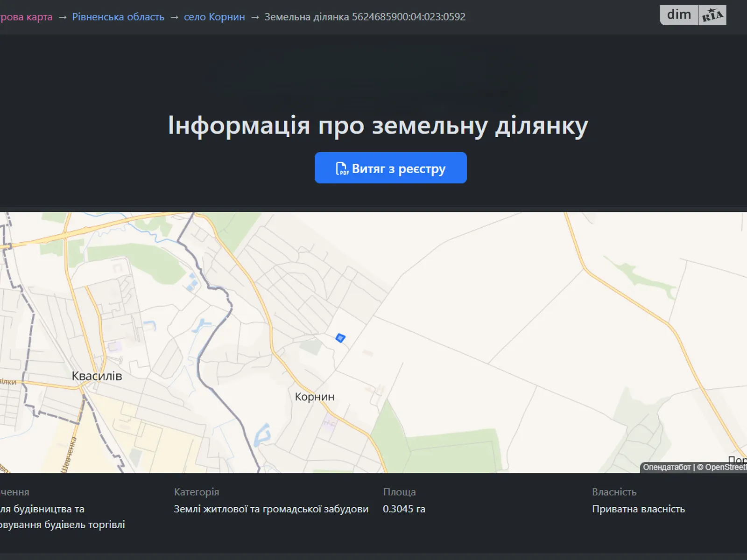747x560 pixels.
Task: Select the Приватна власність text
Action: point(639,509)
